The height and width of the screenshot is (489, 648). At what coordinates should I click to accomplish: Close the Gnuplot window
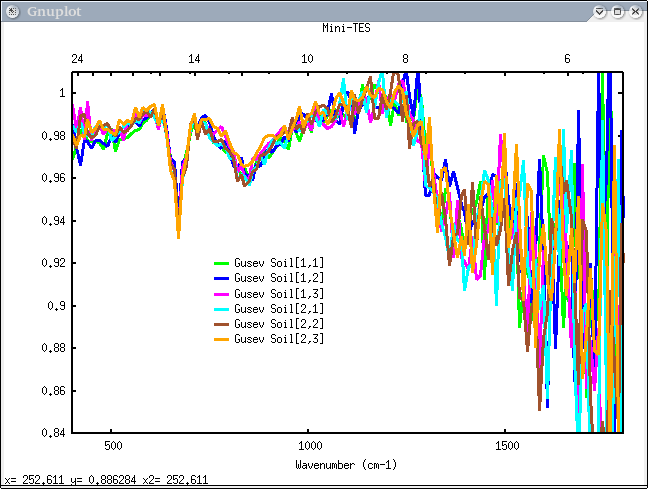tap(636, 12)
